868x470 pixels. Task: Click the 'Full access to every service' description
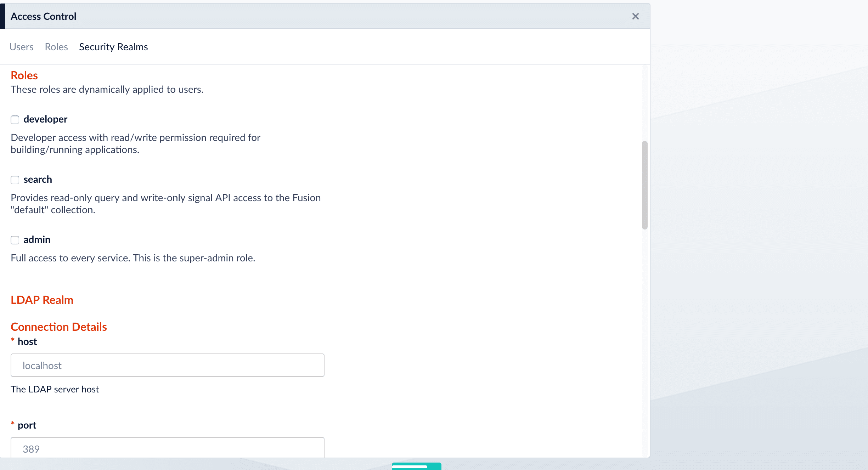(x=133, y=258)
